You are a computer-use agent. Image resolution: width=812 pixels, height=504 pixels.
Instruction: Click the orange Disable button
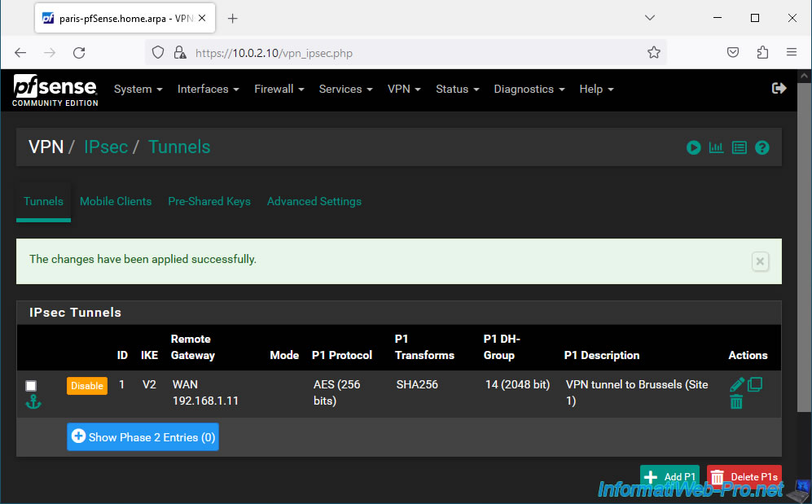coord(87,386)
